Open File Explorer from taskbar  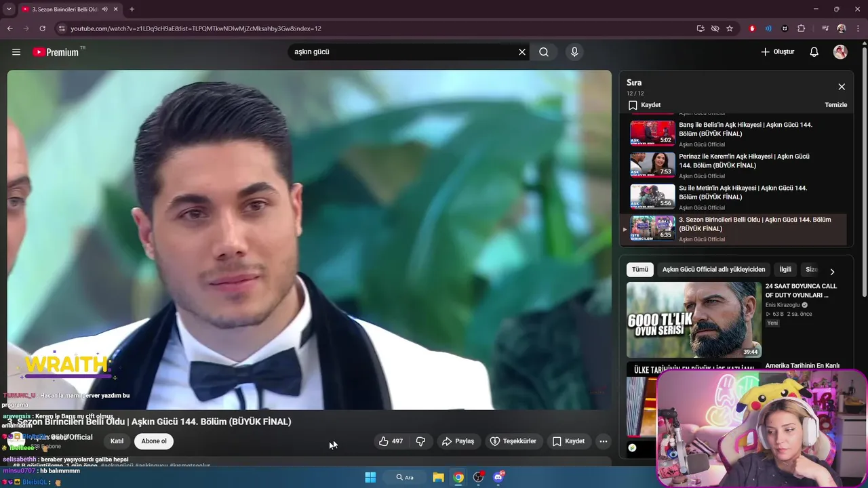tap(439, 477)
